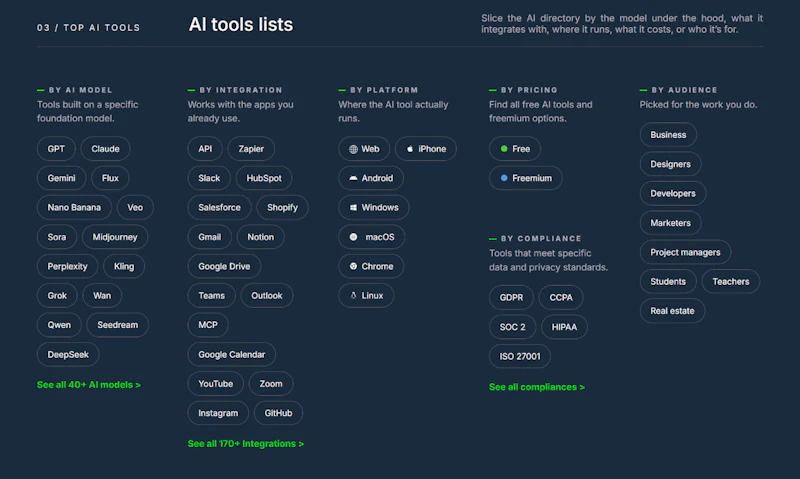Select the Wan model chip
Screen dimensions: 800x479
point(102,296)
